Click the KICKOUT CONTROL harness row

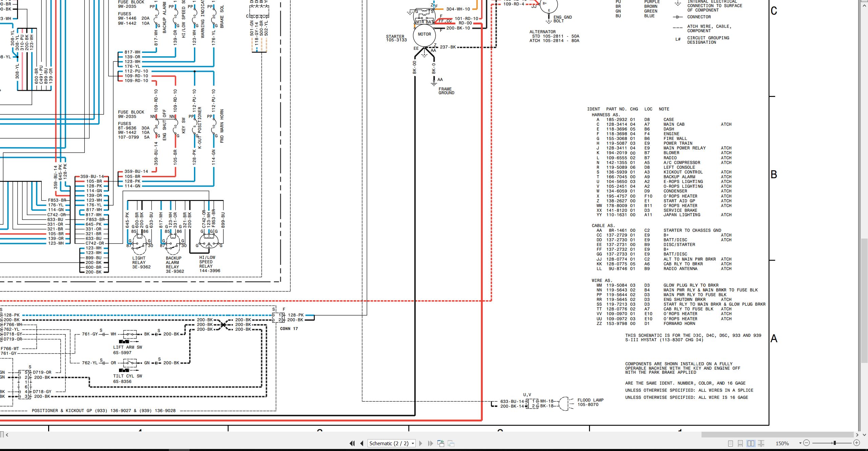pos(664,172)
